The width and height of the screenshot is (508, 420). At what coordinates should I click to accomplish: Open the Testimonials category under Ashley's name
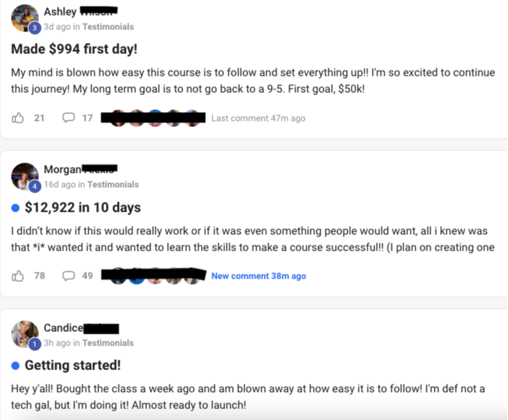click(108, 27)
